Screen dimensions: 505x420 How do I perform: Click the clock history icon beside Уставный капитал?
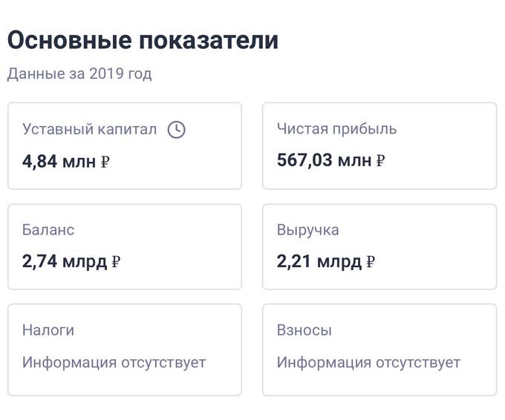click(177, 130)
